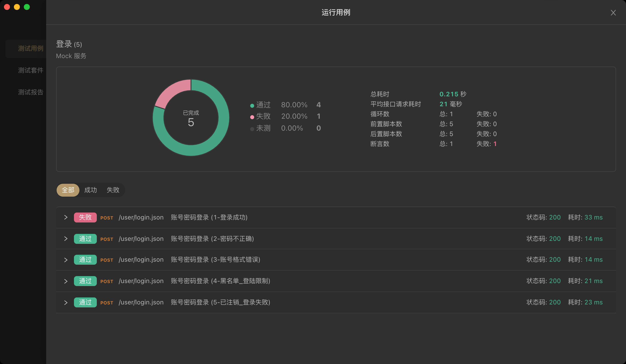Viewport: 626px width, 364px height.
Task: Expand the 4-黑名单_登陆限制 result chevron
Action: tap(66, 281)
